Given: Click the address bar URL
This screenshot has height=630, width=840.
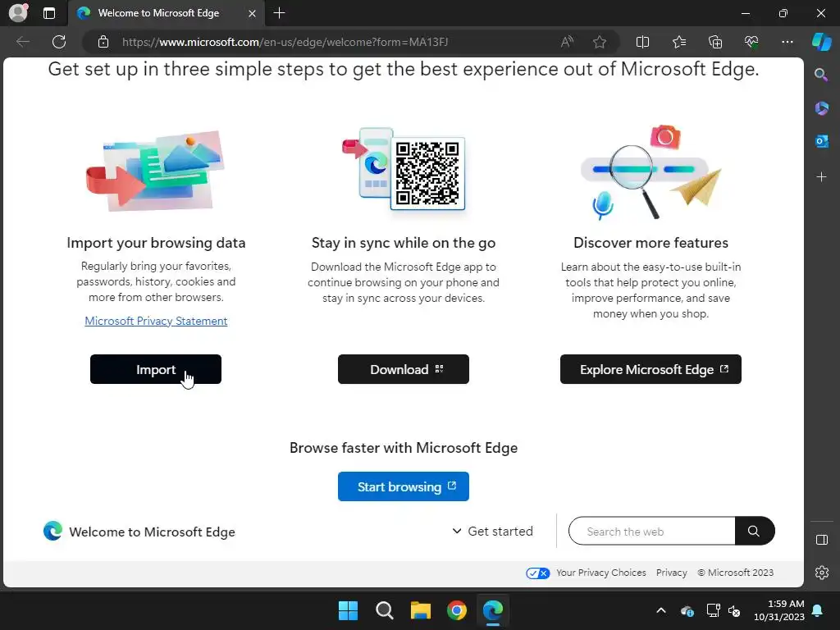Looking at the screenshot, I should 285,42.
